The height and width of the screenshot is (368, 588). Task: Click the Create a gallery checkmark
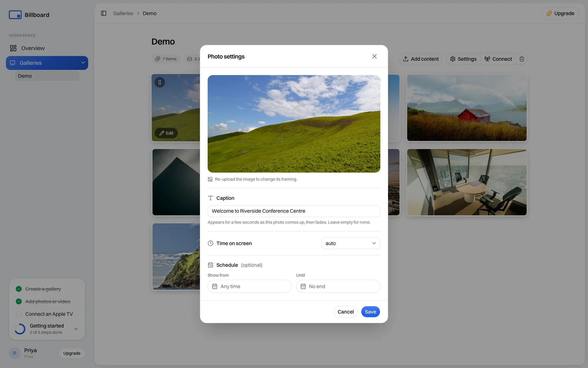point(19,289)
